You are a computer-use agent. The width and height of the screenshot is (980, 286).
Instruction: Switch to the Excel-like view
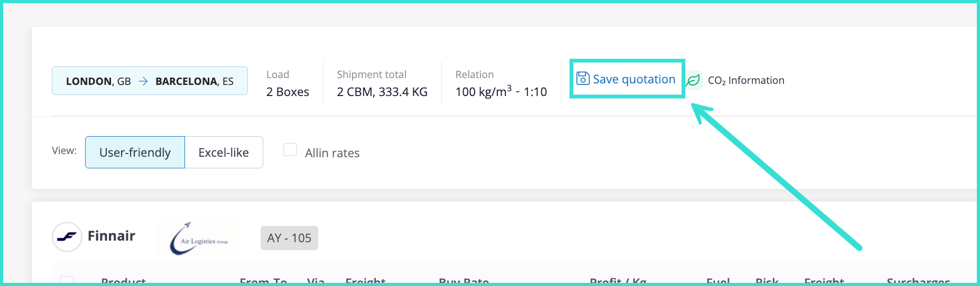pyautogui.click(x=224, y=152)
